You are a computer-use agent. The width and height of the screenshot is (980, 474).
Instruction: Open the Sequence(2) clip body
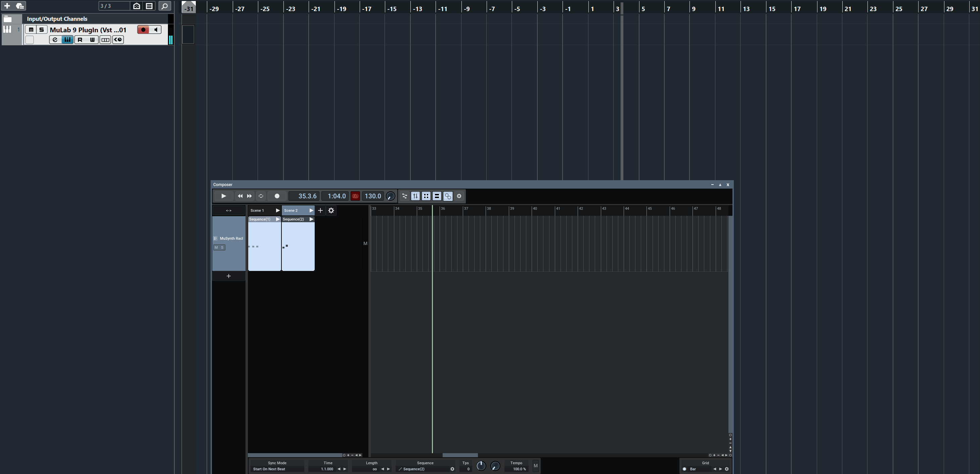(298, 246)
